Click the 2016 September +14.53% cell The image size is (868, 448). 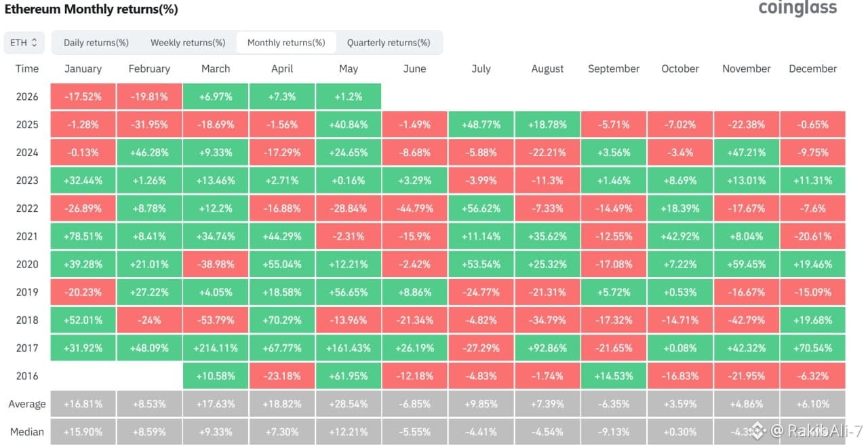click(614, 376)
